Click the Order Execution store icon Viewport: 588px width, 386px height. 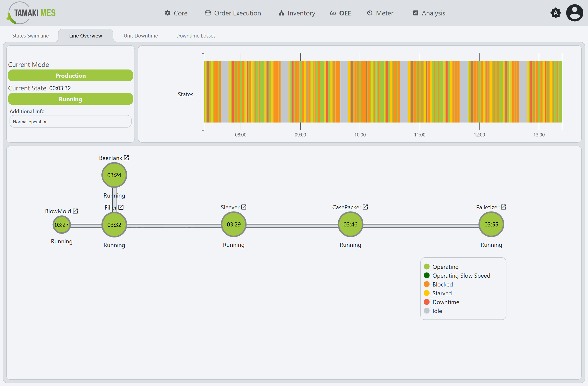click(x=208, y=13)
